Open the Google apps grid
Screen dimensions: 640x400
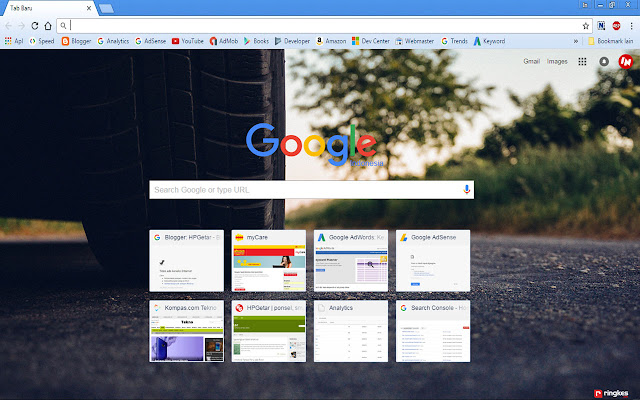coord(582,61)
